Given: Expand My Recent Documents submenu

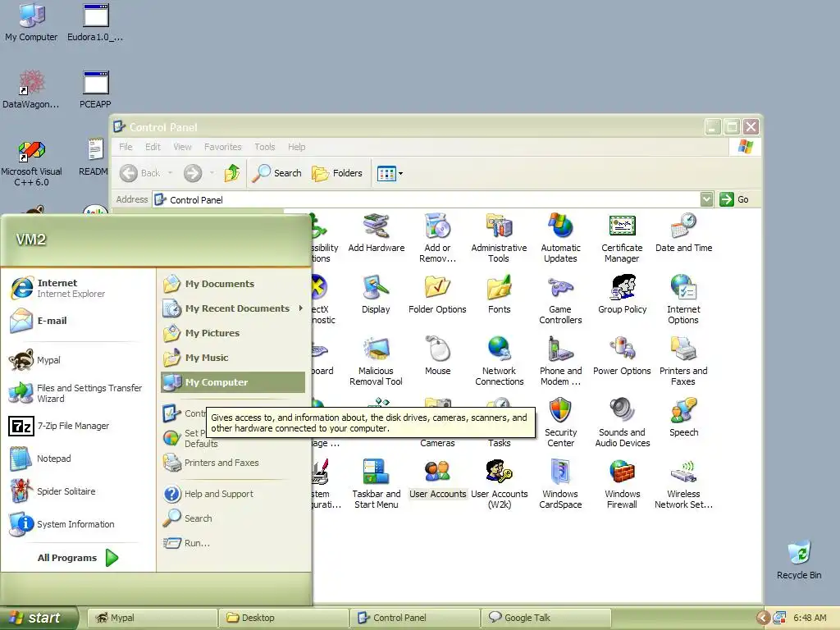Looking at the screenshot, I should point(233,308).
